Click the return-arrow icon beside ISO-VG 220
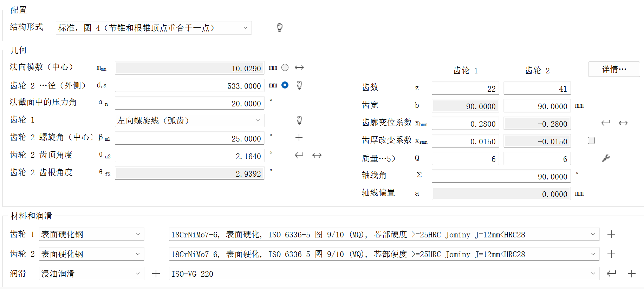 pos(611,274)
